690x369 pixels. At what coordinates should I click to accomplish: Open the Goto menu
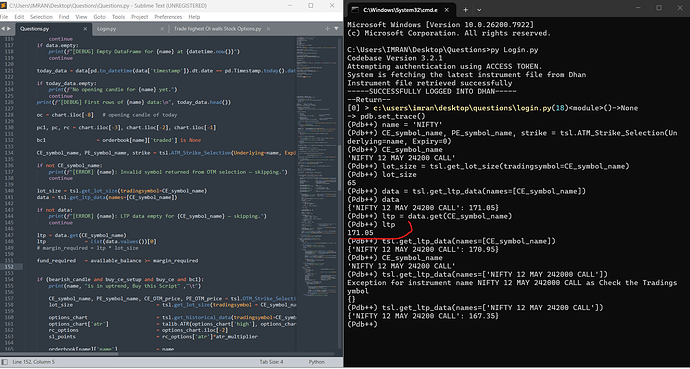pos(100,17)
